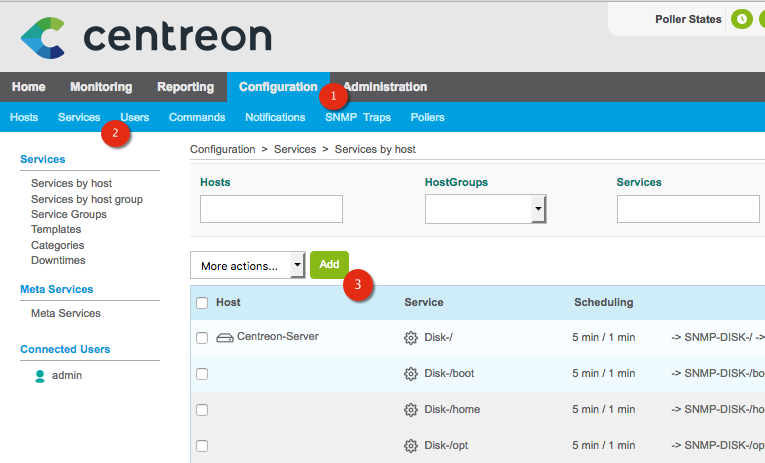
Task: Open the More actions dropdown
Action: tap(247, 265)
